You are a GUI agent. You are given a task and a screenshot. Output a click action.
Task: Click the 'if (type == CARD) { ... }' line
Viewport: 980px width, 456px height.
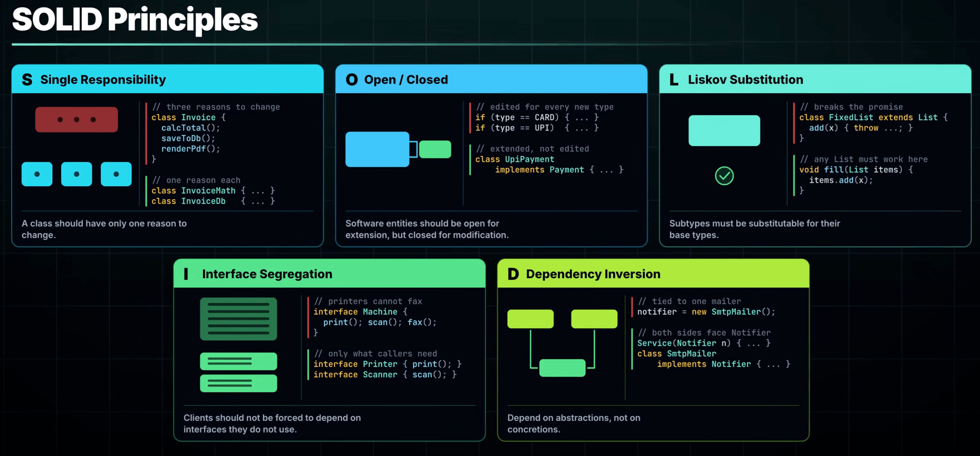[x=537, y=117]
